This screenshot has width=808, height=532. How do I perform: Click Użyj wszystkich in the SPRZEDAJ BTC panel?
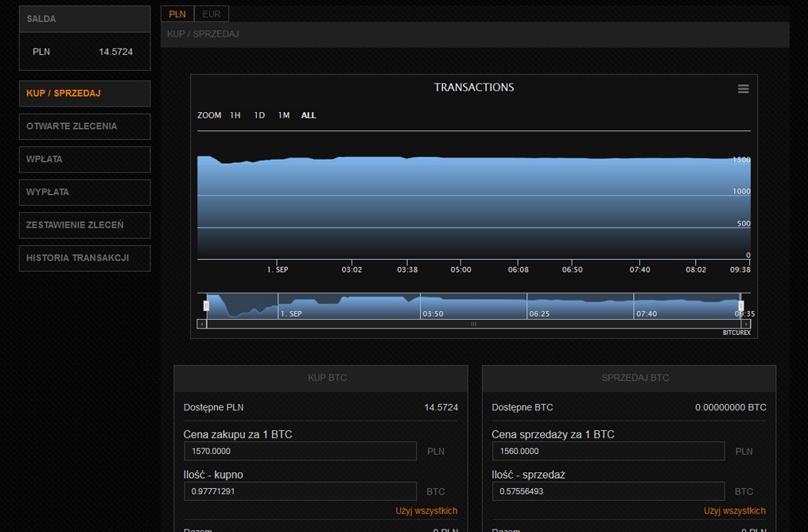(735, 511)
